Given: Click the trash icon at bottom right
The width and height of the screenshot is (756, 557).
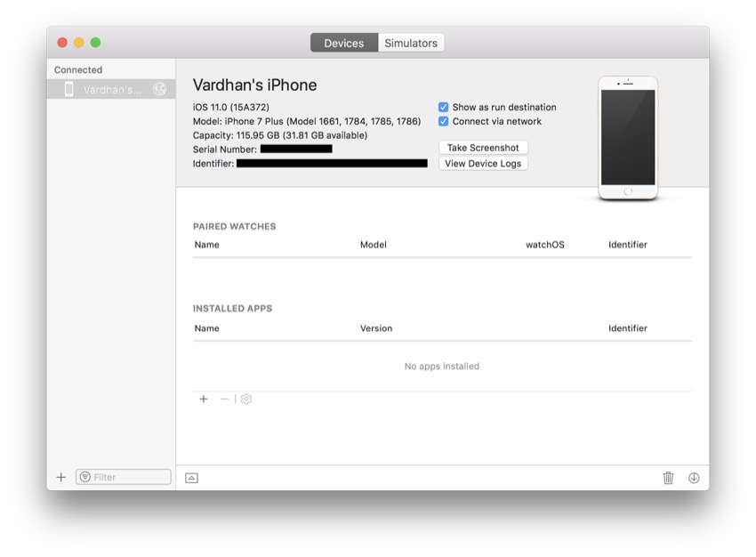Looking at the screenshot, I should point(668,478).
